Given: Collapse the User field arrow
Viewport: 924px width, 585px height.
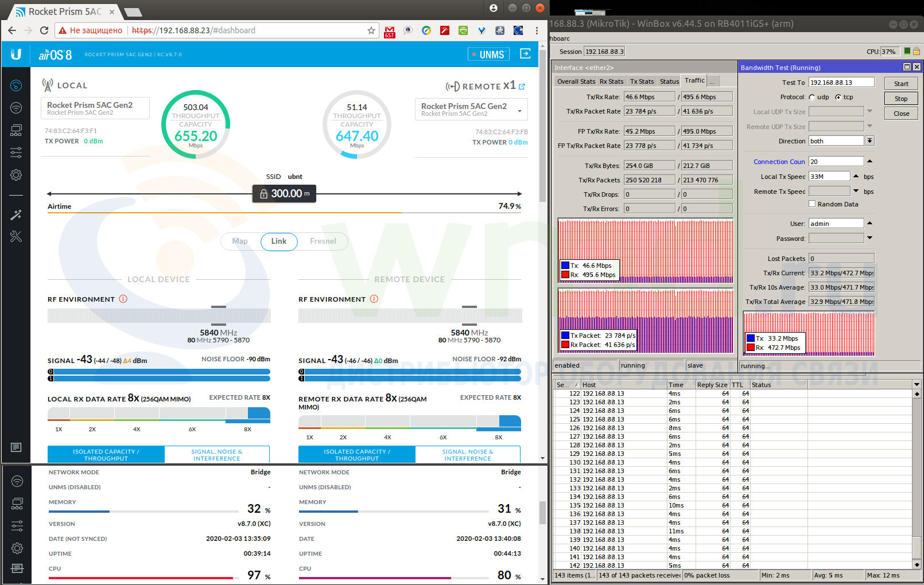Looking at the screenshot, I should pos(869,223).
